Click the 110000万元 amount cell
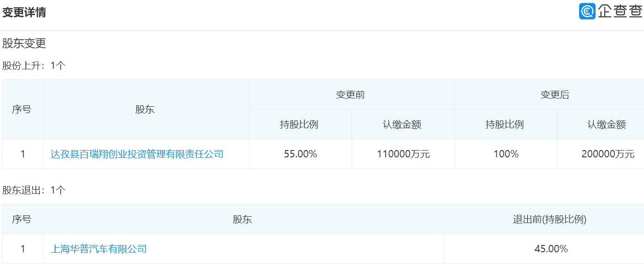This screenshot has height=265, width=644. click(x=403, y=154)
